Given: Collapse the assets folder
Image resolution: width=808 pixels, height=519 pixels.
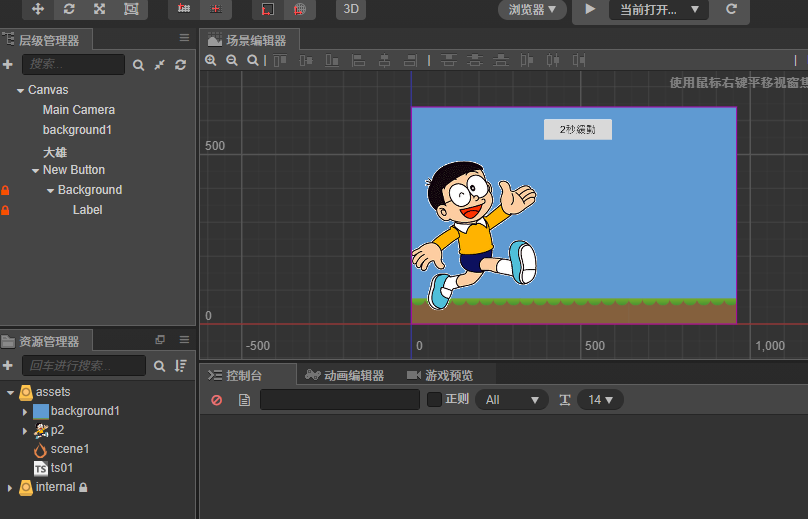Looking at the screenshot, I should pyautogui.click(x=10, y=393).
